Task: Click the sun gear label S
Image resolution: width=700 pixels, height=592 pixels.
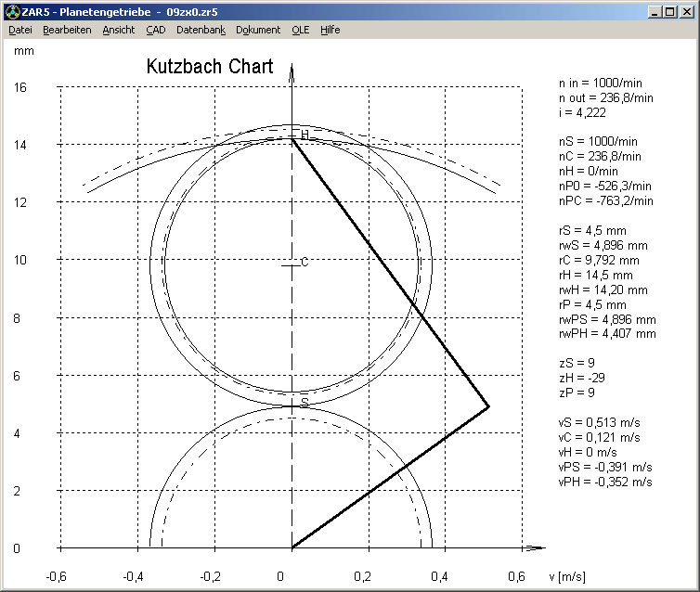Action: tap(305, 403)
